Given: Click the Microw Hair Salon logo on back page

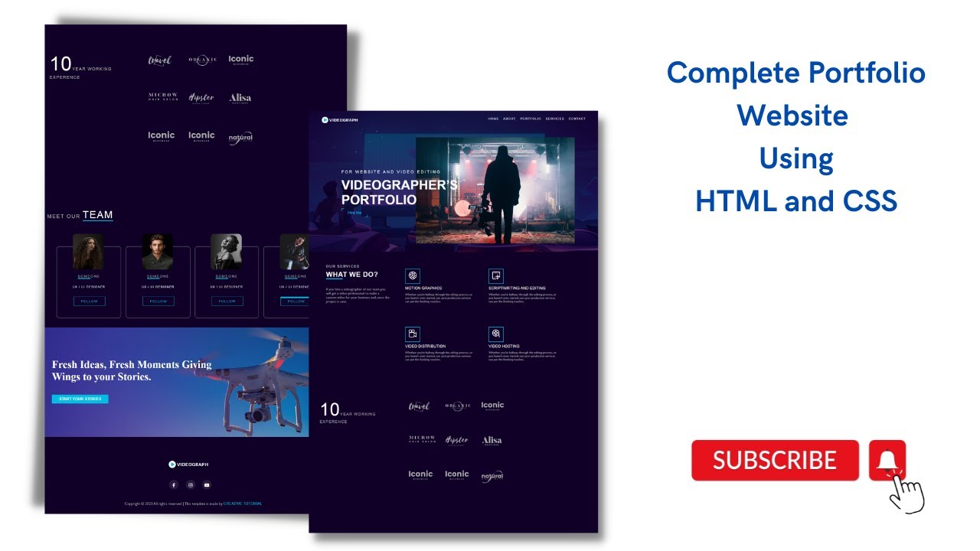Looking at the screenshot, I should (x=162, y=97).
